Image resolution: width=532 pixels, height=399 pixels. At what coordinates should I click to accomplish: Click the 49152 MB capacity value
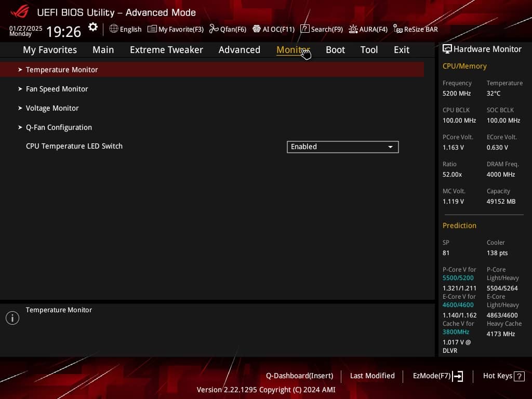click(x=501, y=202)
